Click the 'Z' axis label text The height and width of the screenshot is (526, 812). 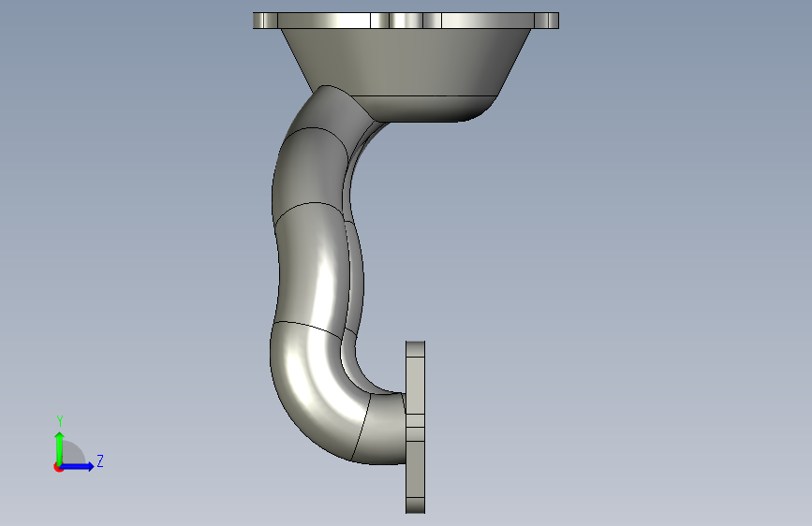point(100,460)
